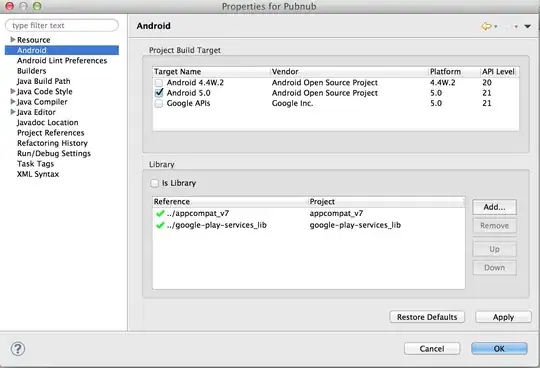Select the ../google-play-services_lib reference row

point(309,225)
